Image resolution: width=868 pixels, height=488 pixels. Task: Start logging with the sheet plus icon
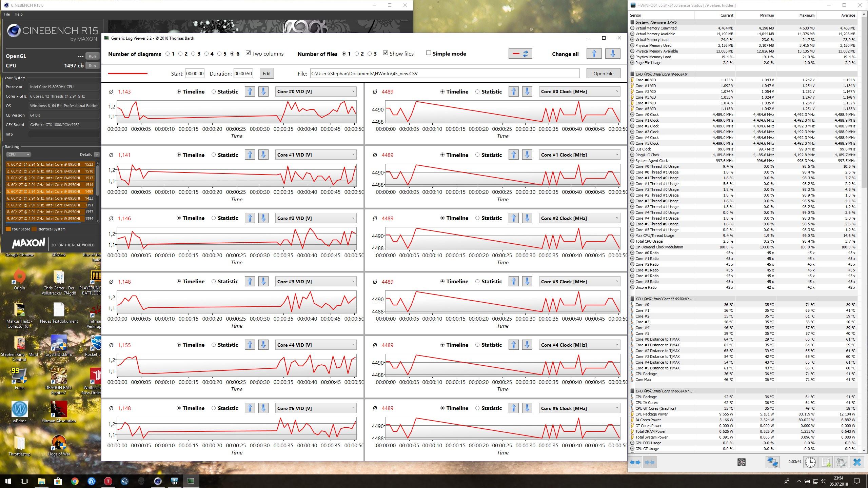point(826,462)
